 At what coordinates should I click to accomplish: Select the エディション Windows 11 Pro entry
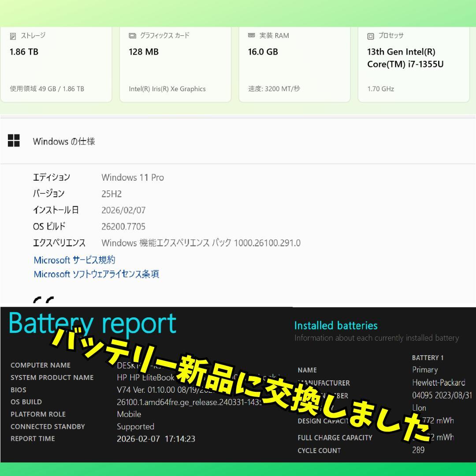(133, 177)
